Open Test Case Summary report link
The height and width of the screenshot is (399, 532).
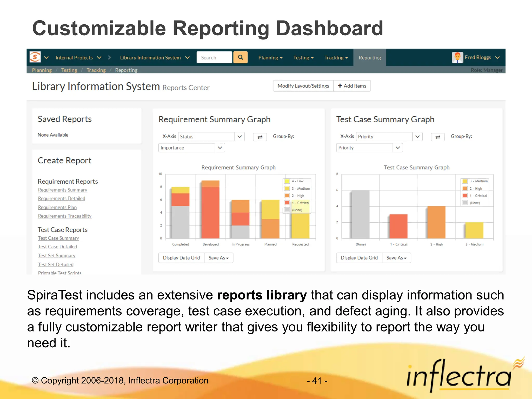pyautogui.click(x=58, y=238)
